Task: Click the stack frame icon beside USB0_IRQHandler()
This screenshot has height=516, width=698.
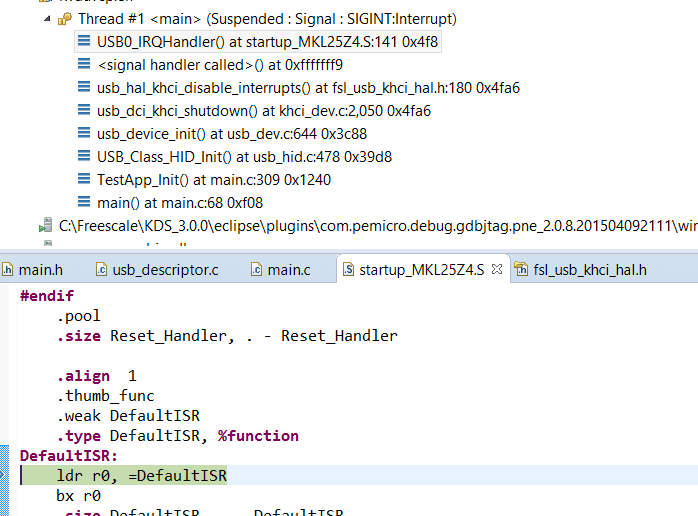Action: [84, 41]
